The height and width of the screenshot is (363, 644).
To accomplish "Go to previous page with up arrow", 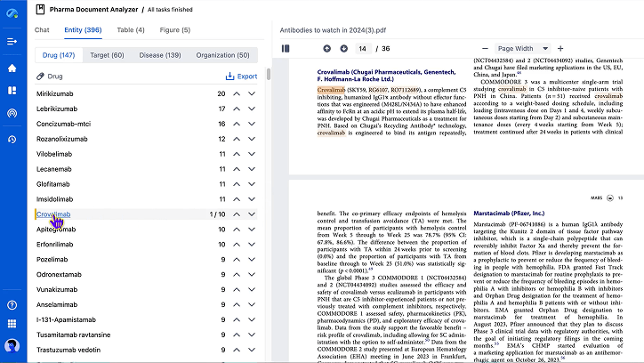I will tap(326, 48).
